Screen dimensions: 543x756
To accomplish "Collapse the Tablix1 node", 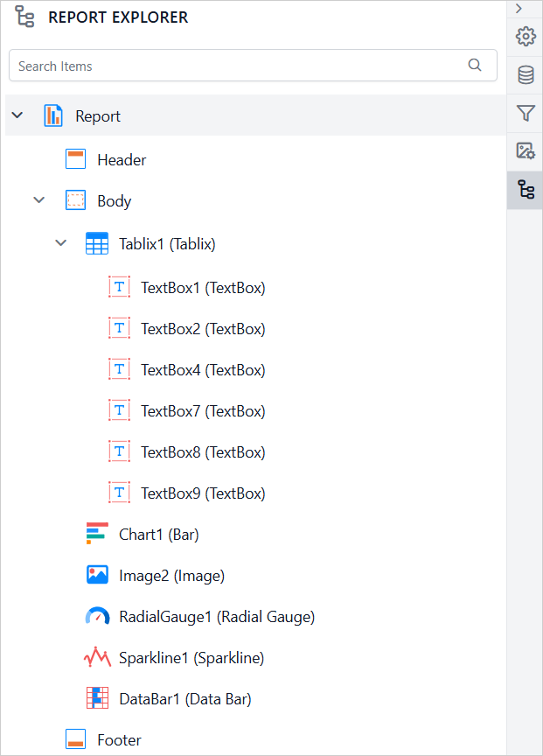I will click(x=60, y=242).
